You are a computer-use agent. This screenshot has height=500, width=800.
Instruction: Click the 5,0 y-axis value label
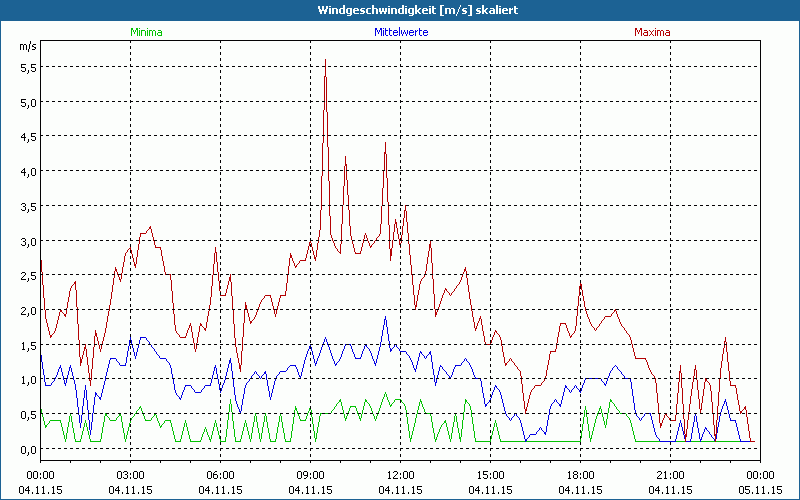[x=27, y=102]
